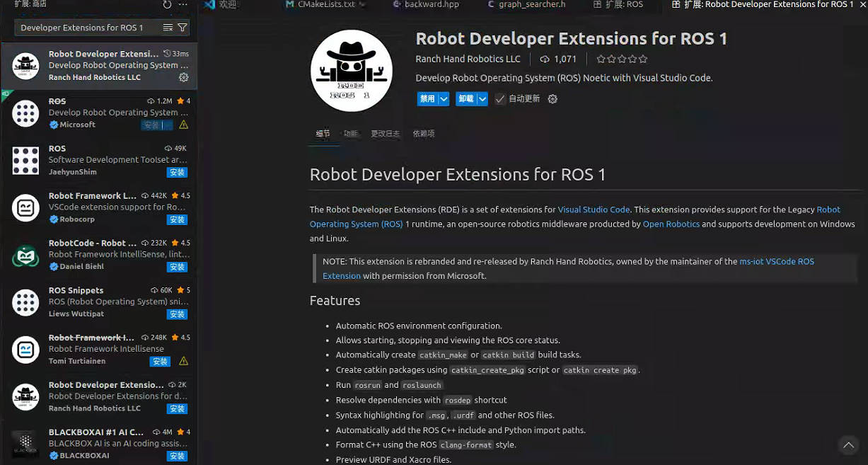Expand dropdown arrow next to 禁用

[444, 99]
